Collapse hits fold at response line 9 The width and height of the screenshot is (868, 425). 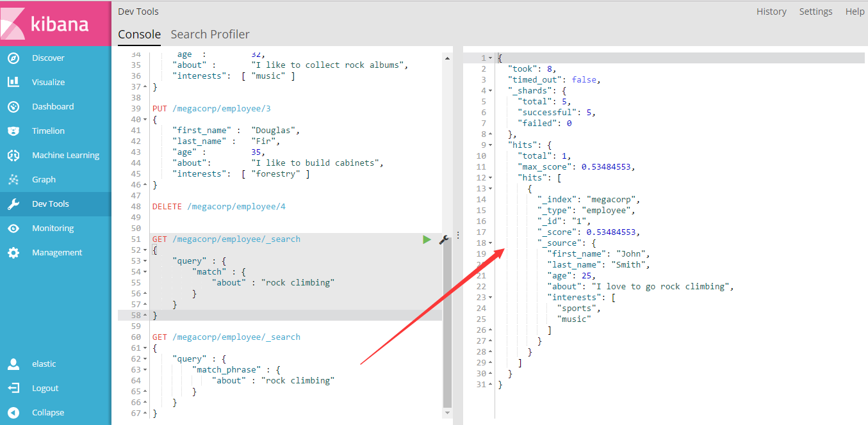[x=490, y=145]
